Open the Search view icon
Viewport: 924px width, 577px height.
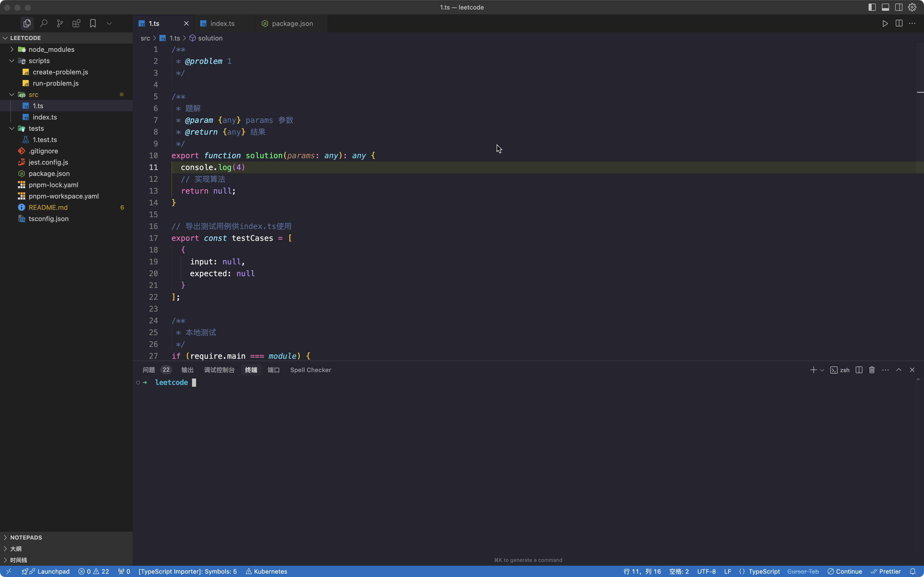click(44, 24)
